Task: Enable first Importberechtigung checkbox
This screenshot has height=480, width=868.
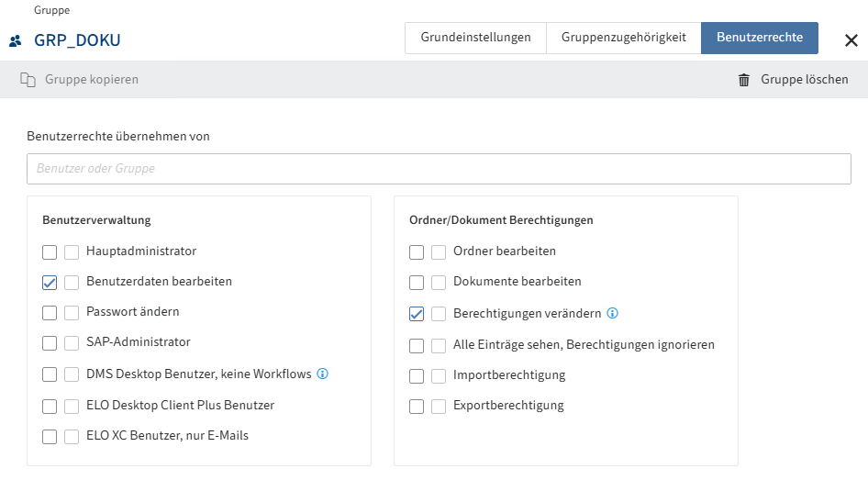Action: click(x=417, y=376)
